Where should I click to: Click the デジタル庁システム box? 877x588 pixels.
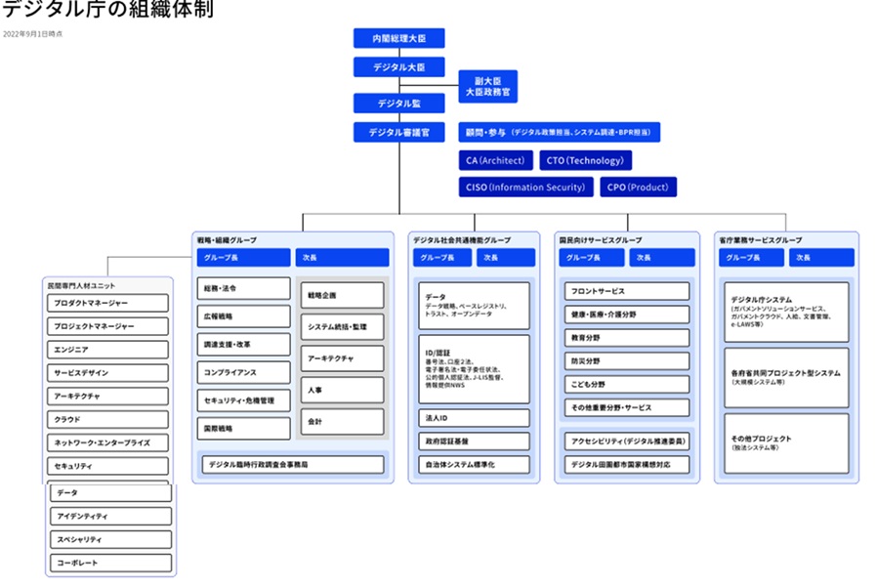point(786,313)
